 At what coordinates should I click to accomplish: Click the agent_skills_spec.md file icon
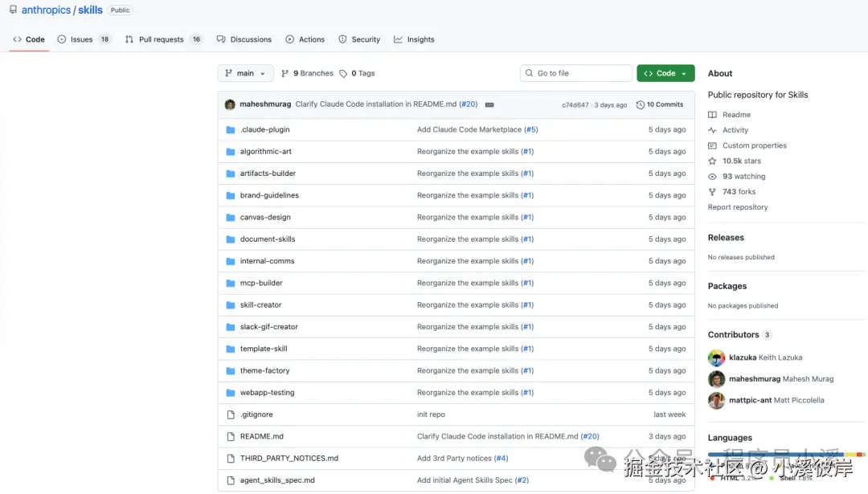point(231,480)
